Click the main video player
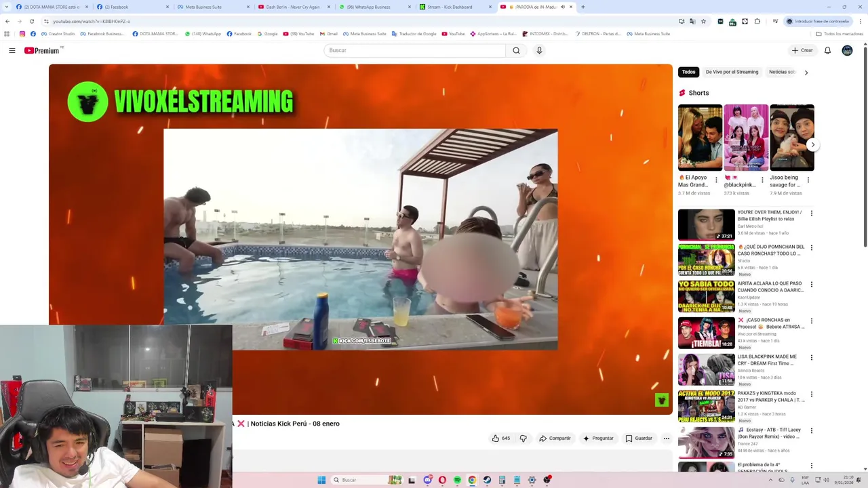This screenshot has height=488, width=868. coord(360,239)
